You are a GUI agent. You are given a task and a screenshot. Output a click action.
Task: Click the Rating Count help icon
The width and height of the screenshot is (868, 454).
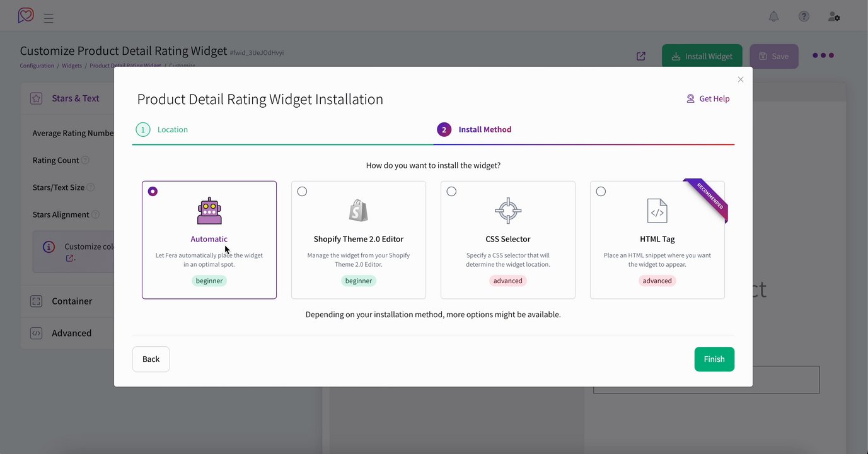[x=85, y=160]
